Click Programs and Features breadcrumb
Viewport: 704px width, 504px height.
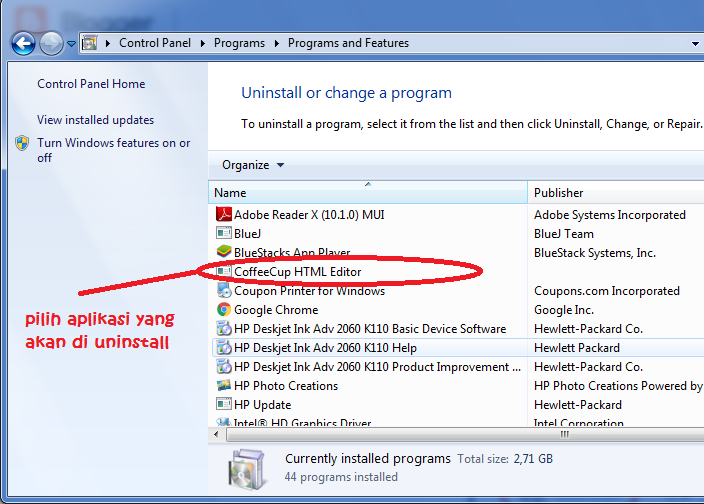(x=348, y=43)
